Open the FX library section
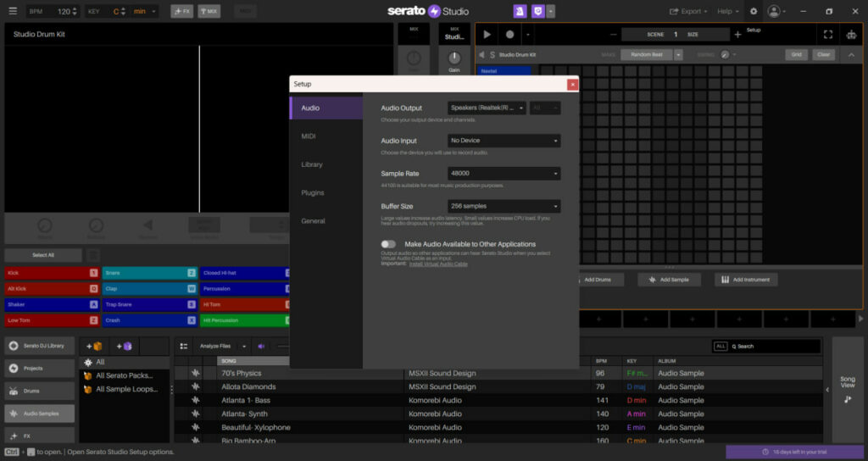Screen dimensions: 868x461 tap(40, 436)
